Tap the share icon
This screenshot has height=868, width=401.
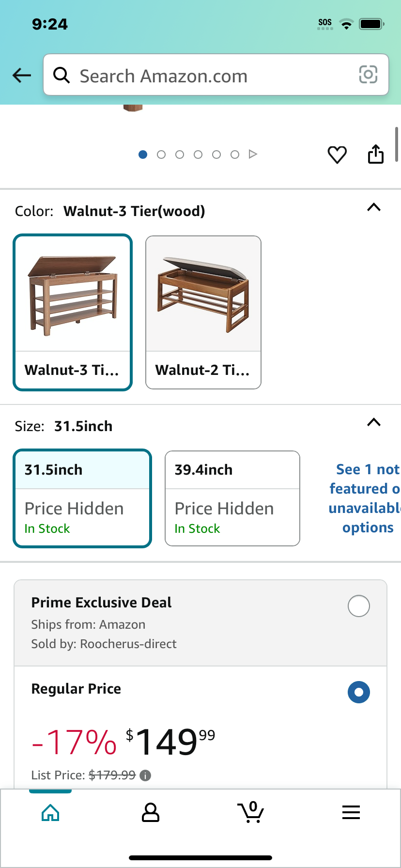[x=376, y=154]
